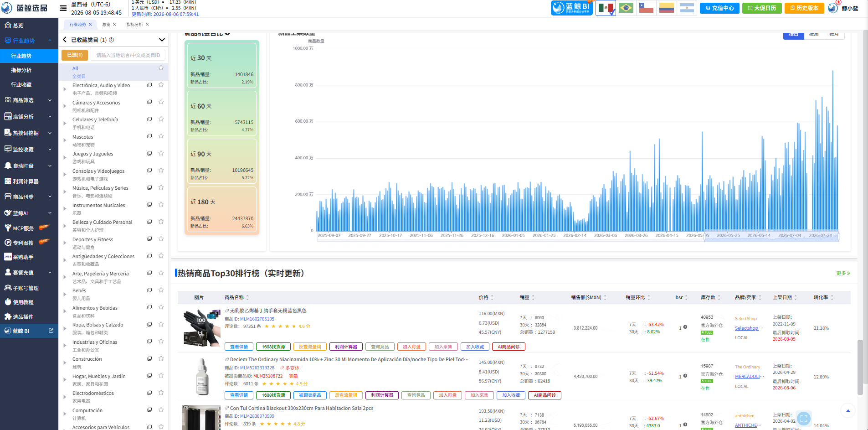The width and height of the screenshot is (868, 430).
Task: Switch to the Brazil flag site
Action: click(626, 8)
